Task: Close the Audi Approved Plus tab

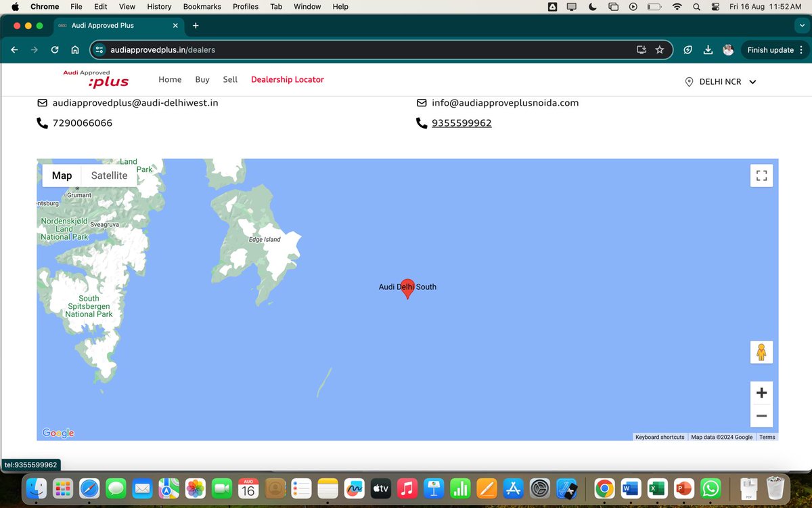Action: pyautogui.click(x=175, y=25)
